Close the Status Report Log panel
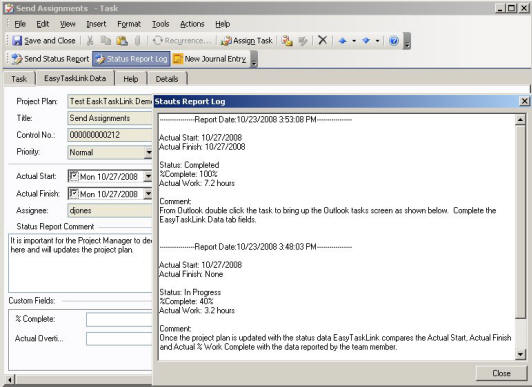 pyautogui.click(x=524, y=101)
